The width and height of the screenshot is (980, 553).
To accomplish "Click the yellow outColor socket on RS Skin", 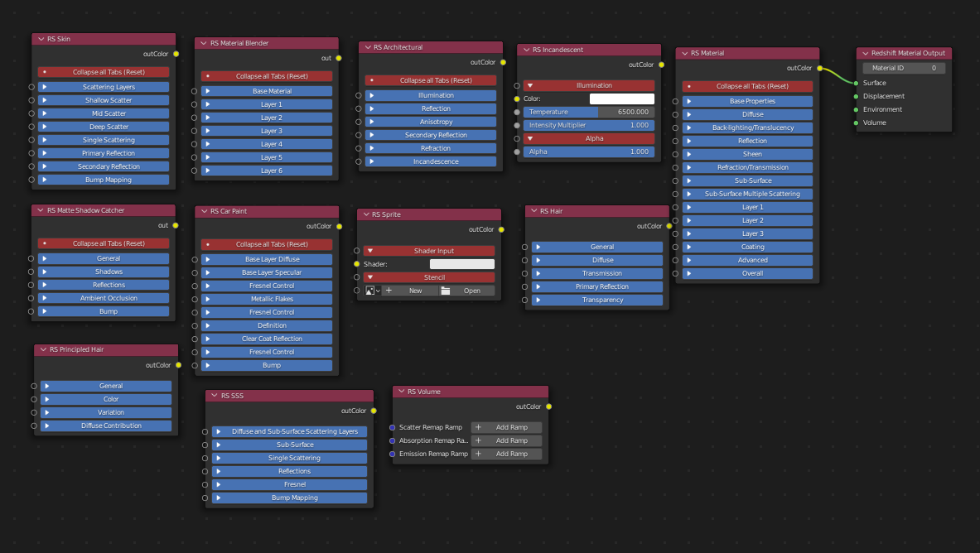I will pos(176,54).
